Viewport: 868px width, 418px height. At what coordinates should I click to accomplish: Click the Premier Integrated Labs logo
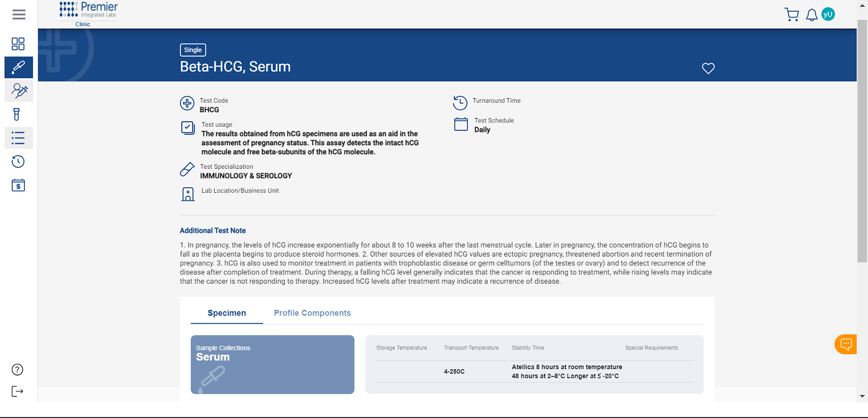[89, 11]
